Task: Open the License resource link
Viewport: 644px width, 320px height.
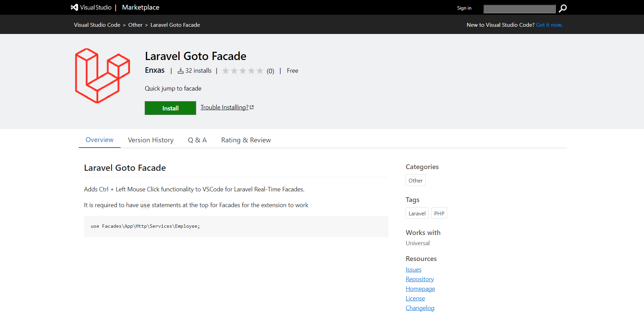Action: click(x=415, y=298)
